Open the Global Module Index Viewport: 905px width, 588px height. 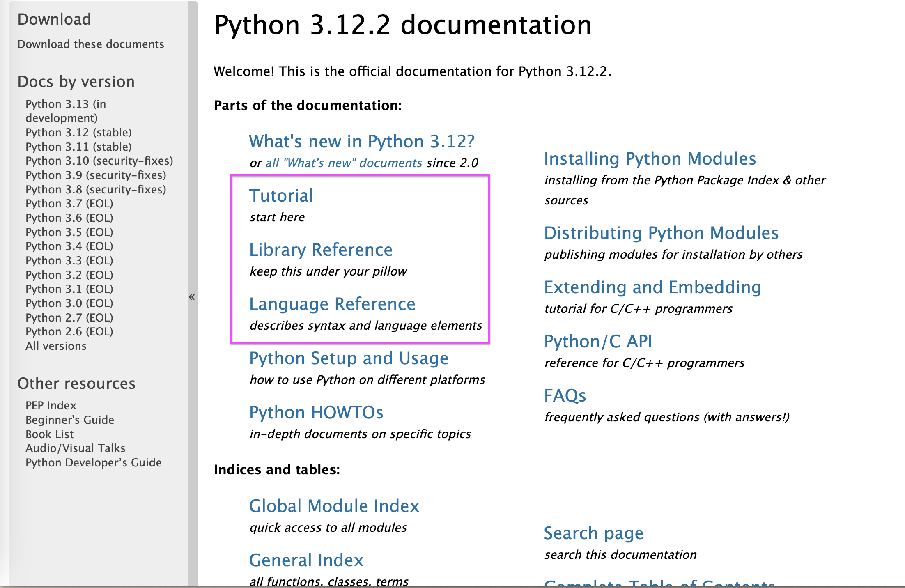pyautogui.click(x=334, y=506)
